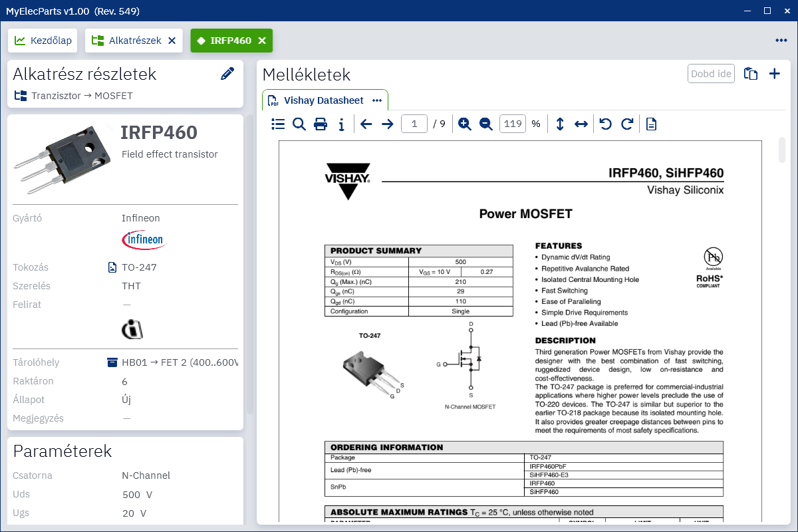Click the stock quantity value 6

pos(125,382)
